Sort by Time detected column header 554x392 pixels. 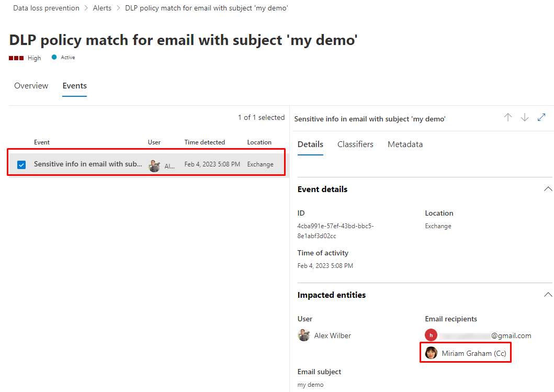coord(205,142)
